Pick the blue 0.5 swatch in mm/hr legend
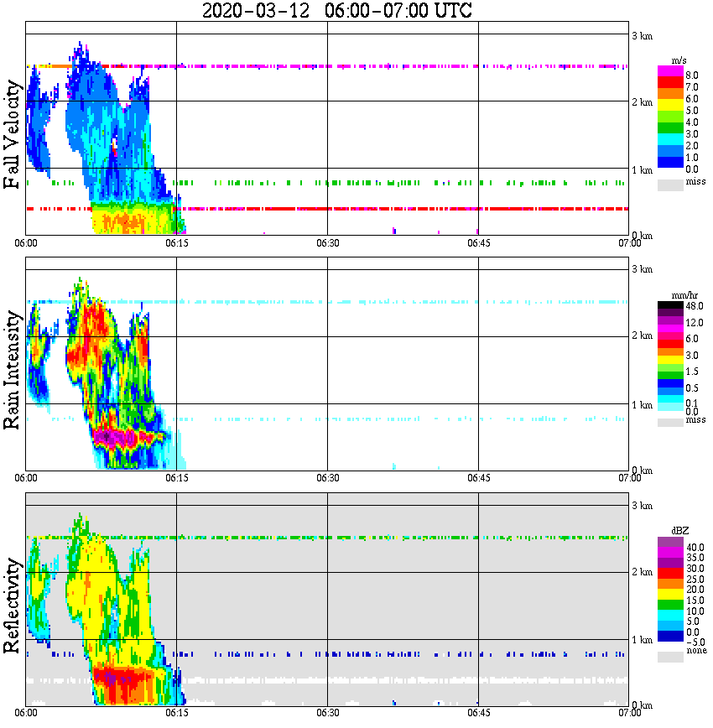The height and width of the screenshot is (728, 713). [x=670, y=383]
